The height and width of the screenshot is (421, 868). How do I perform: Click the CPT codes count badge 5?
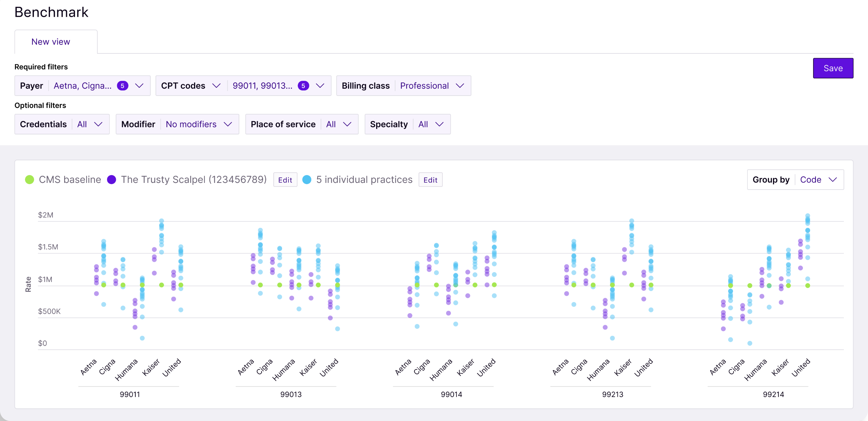click(x=303, y=86)
